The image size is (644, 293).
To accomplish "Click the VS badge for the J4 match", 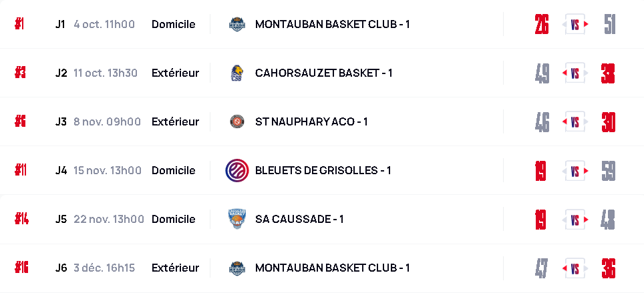I will pos(575,170).
